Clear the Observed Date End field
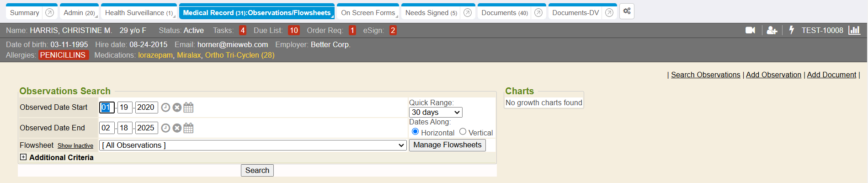868x183 pixels. [177, 128]
